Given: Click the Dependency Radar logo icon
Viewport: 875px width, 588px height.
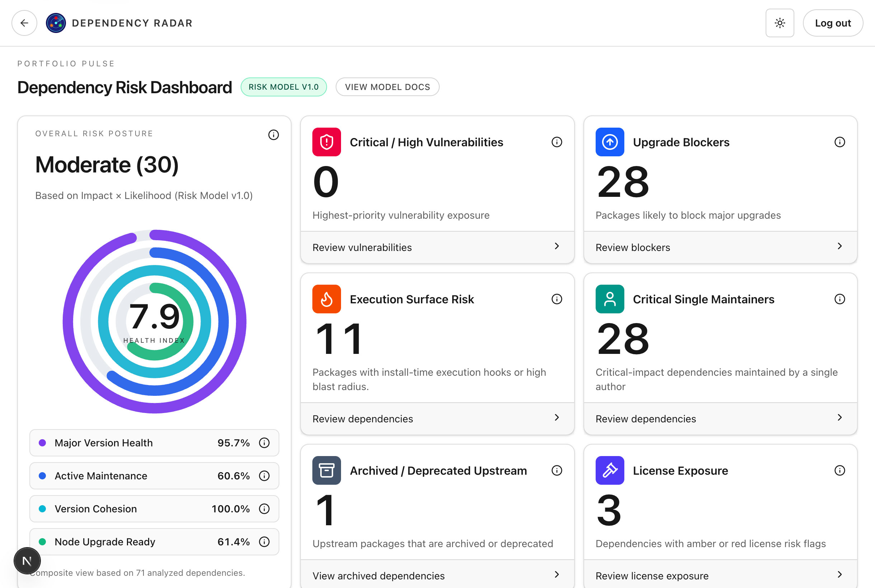Looking at the screenshot, I should [56, 23].
